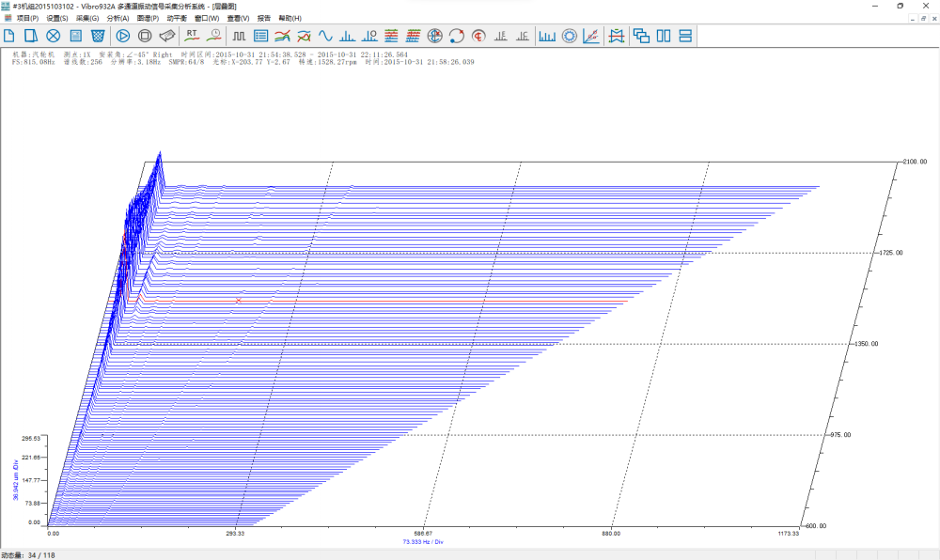Click the 转速:1528.27rpm readout
The width and height of the screenshot is (940, 560).
[328, 62]
